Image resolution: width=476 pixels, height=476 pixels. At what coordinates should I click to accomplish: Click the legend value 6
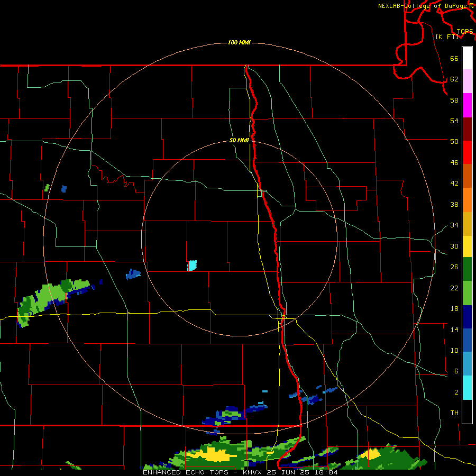[456, 371]
